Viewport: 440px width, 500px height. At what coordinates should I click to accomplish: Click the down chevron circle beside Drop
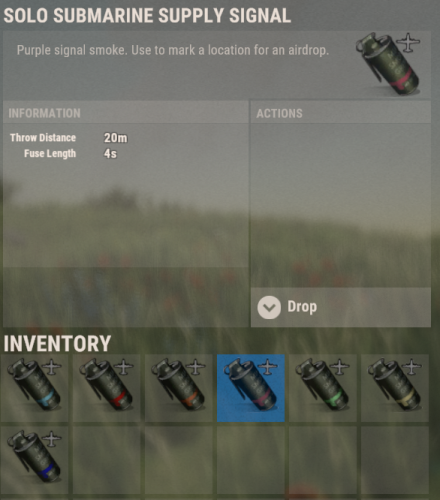(269, 307)
